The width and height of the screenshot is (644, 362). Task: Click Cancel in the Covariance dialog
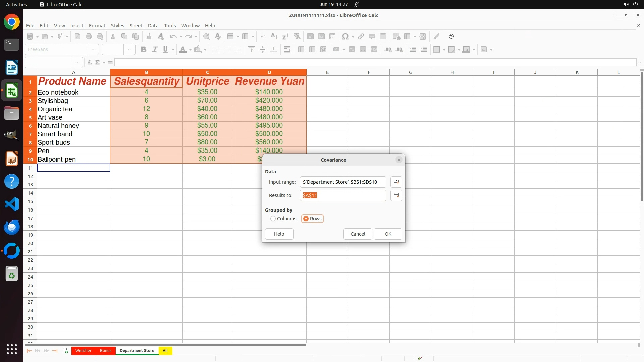[x=358, y=234]
